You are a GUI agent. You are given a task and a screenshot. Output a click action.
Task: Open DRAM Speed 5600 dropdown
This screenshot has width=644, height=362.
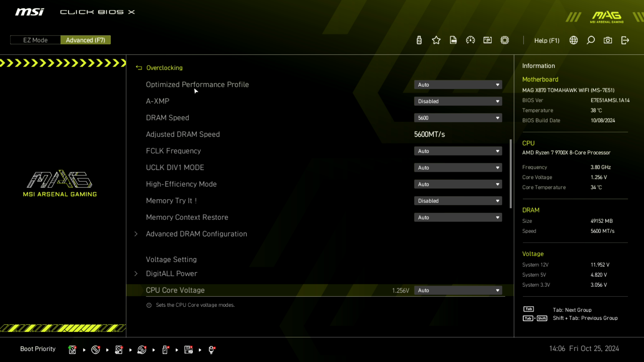pyautogui.click(x=458, y=118)
